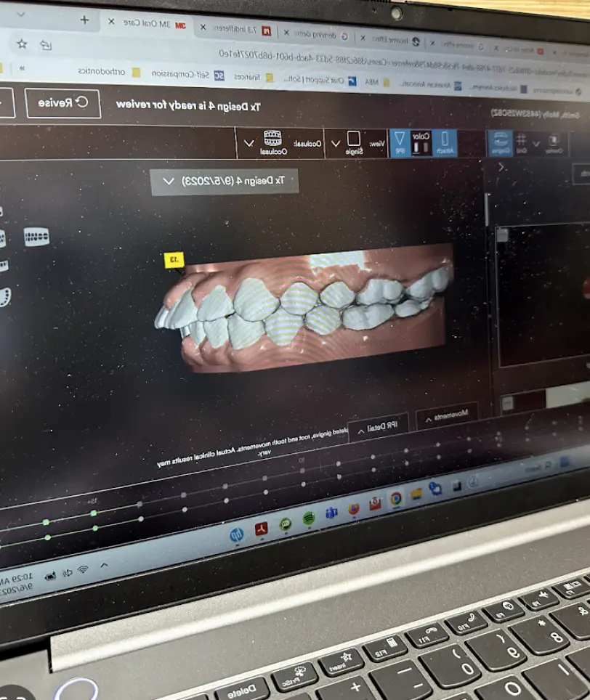590x700 pixels.
Task: Click the stage 10 marker on upper timeline
Action: coord(302,470)
